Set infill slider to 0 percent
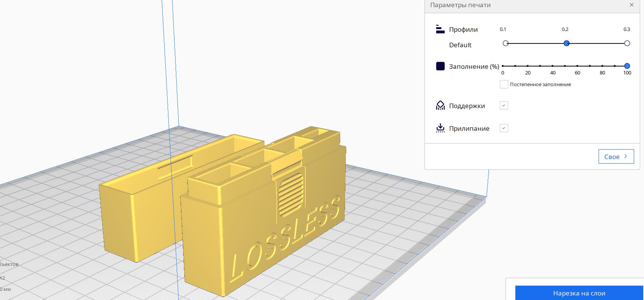Screen dimensions: 644x300 tap(503, 66)
